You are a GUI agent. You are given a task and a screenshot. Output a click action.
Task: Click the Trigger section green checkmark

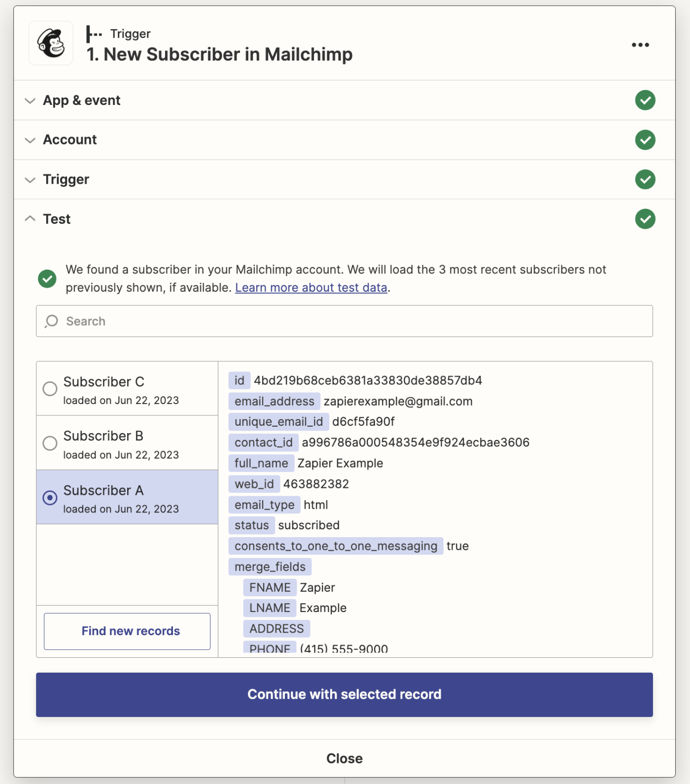(x=645, y=179)
